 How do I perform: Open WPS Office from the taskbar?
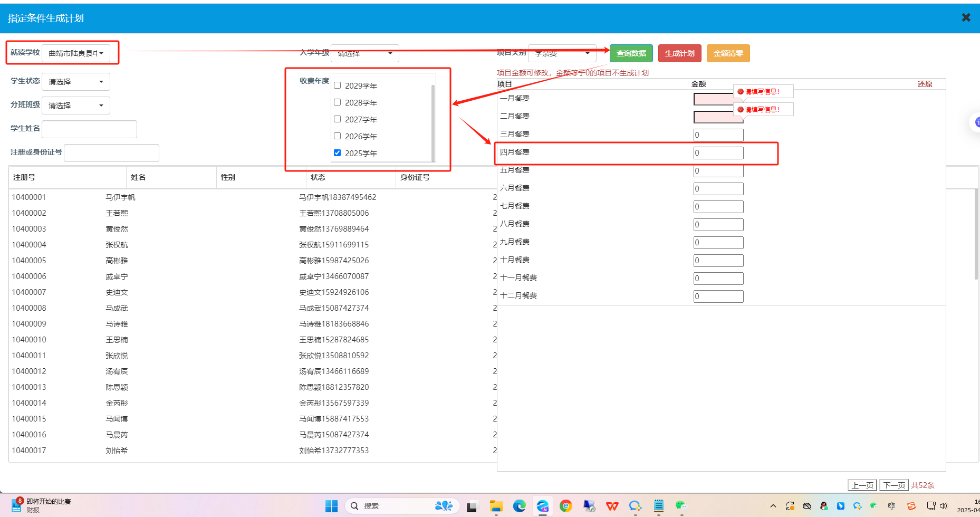(612, 506)
